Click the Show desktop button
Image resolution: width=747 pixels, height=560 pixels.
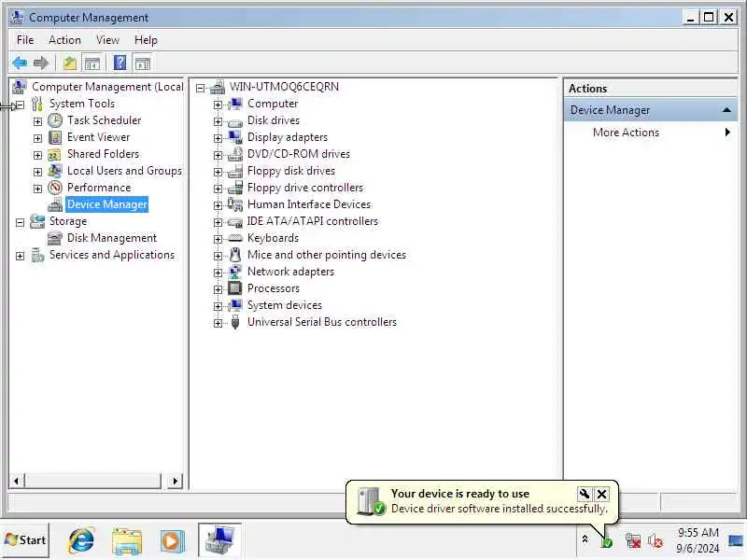(x=736, y=541)
